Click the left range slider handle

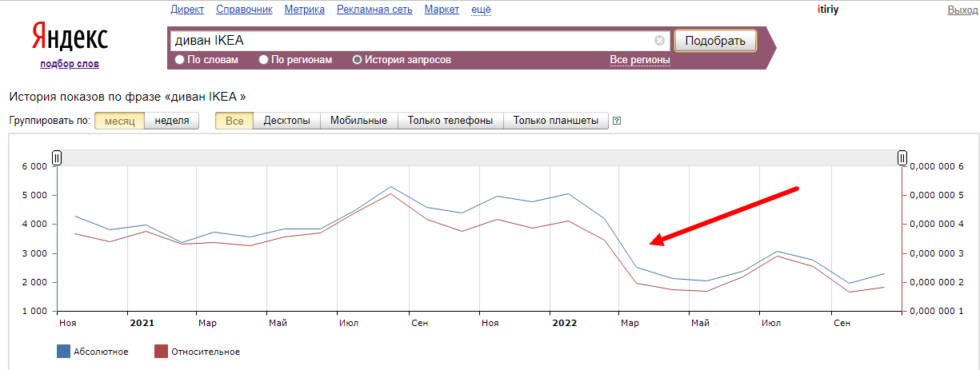click(57, 158)
